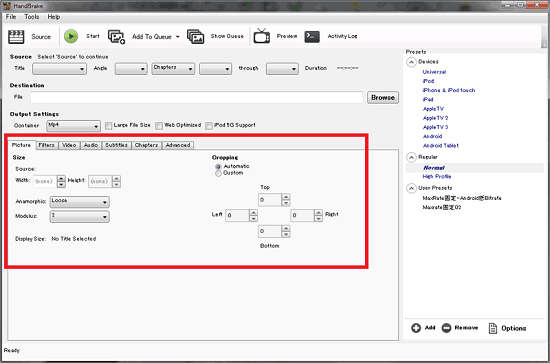Collapse the User Presets group
The width and height of the screenshot is (550, 363).
(411, 188)
